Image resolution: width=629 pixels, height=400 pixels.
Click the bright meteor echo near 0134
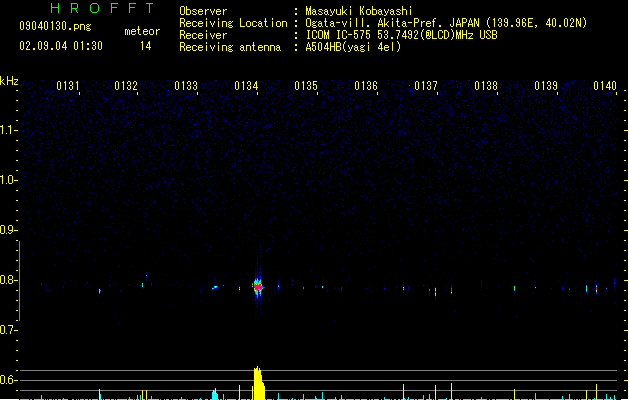click(x=258, y=287)
